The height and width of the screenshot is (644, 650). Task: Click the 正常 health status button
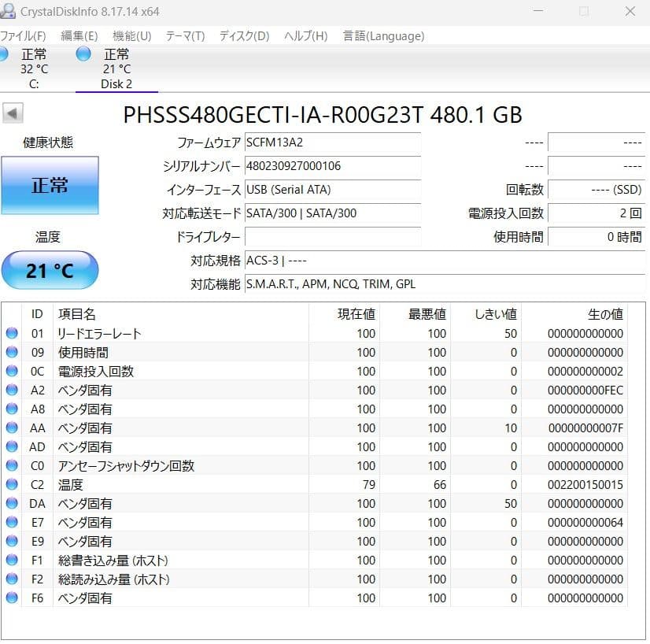click(50, 185)
